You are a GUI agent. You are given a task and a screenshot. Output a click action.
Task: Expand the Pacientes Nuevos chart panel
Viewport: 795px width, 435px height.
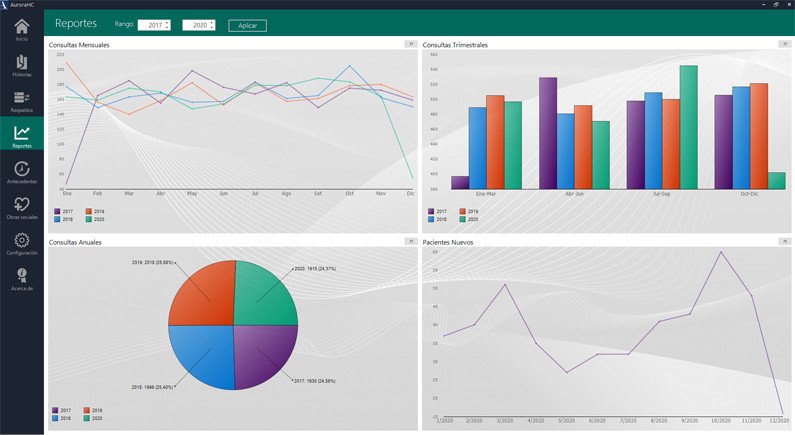(784, 241)
